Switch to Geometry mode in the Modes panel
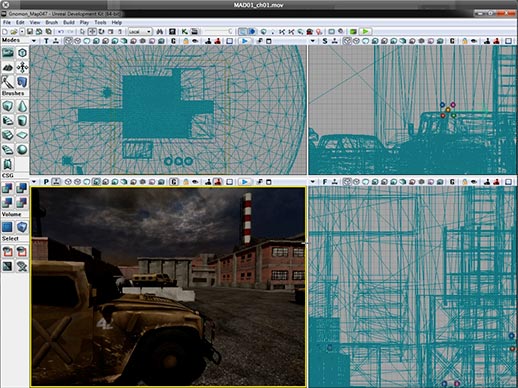This screenshot has height=388, width=518. tap(22, 53)
